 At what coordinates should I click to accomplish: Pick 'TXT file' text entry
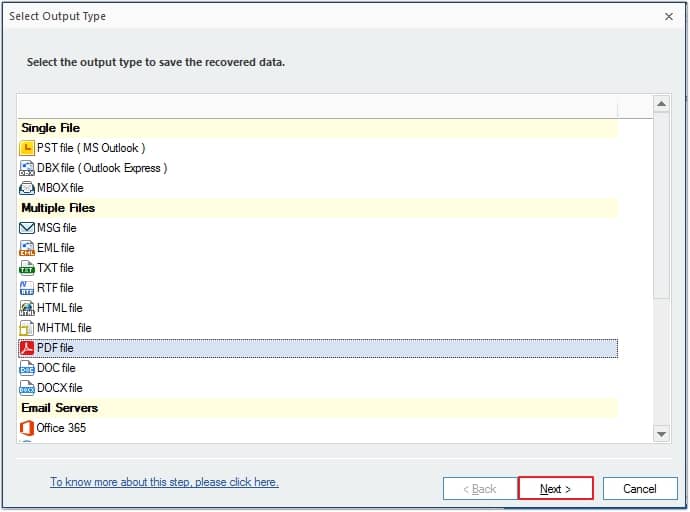point(55,268)
